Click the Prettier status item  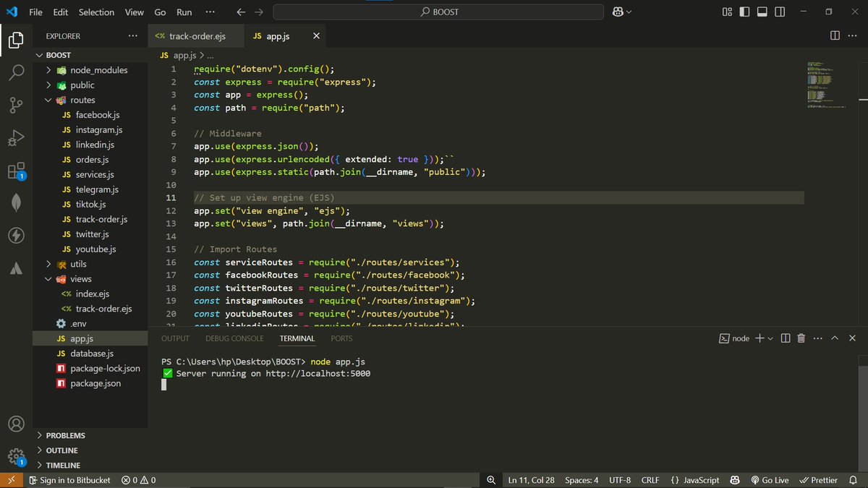coord(818,480)
